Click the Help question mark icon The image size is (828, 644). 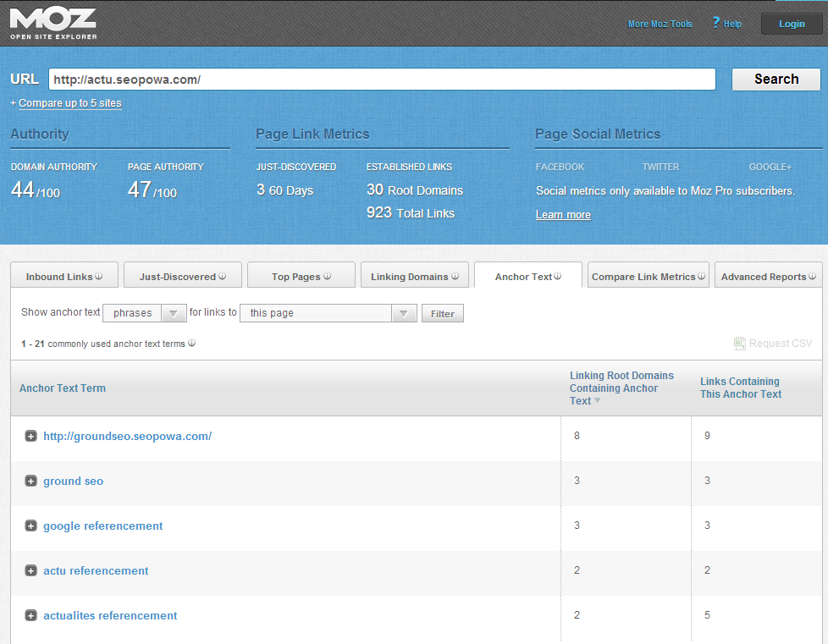point(715,23)
